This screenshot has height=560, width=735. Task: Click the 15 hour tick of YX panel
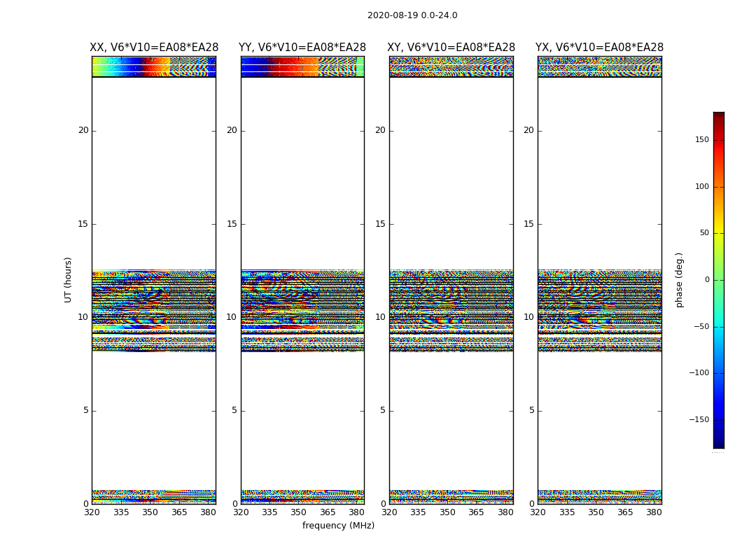(x=528, y=224)
